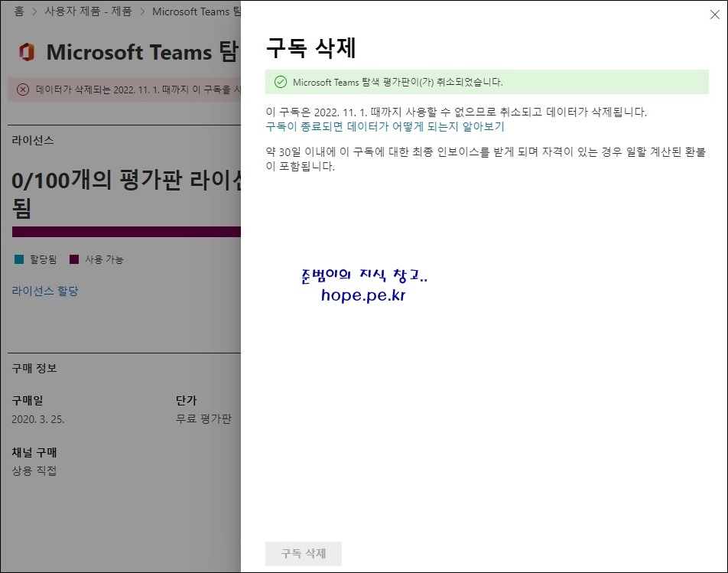The image size is (728, 573).
Task: Click the first breadcrumb chevron after 홈
Action: click(x=34, y=11)
